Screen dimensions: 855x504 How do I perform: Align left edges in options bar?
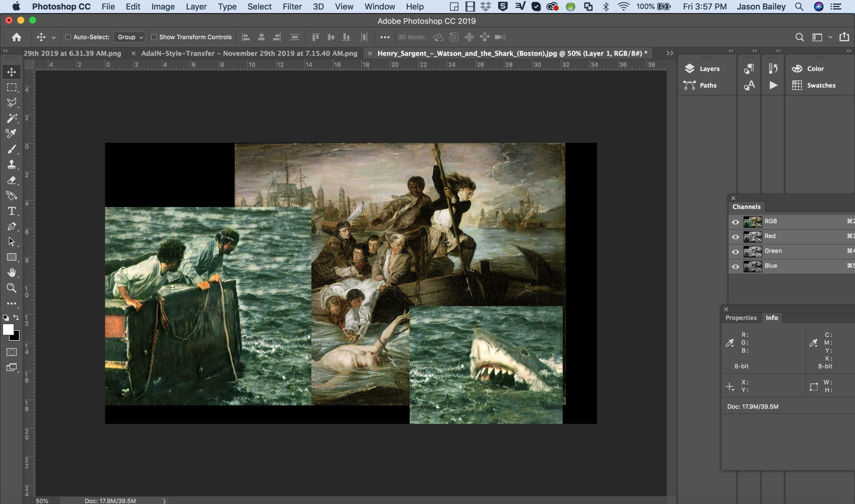click(246, 37)
